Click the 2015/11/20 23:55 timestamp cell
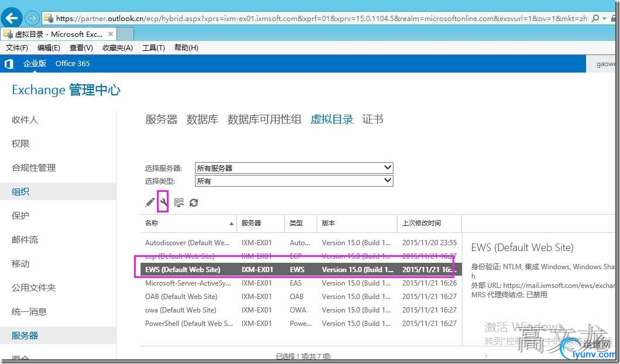 point(429,243)
